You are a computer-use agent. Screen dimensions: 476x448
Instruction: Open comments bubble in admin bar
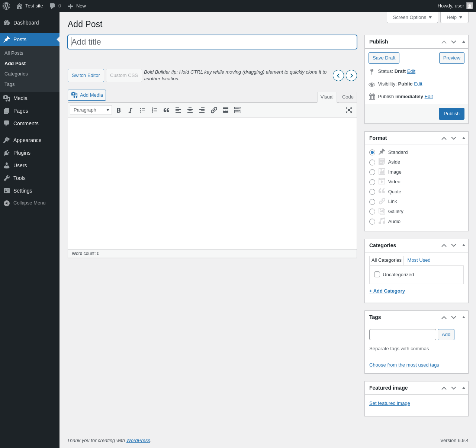click(x=55, y=6)
